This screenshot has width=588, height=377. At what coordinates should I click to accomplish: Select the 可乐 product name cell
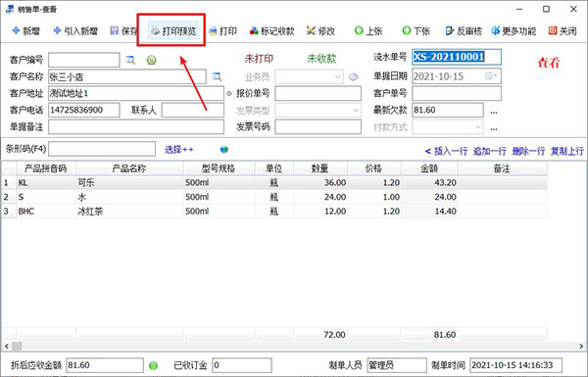(x=129, y=183)
